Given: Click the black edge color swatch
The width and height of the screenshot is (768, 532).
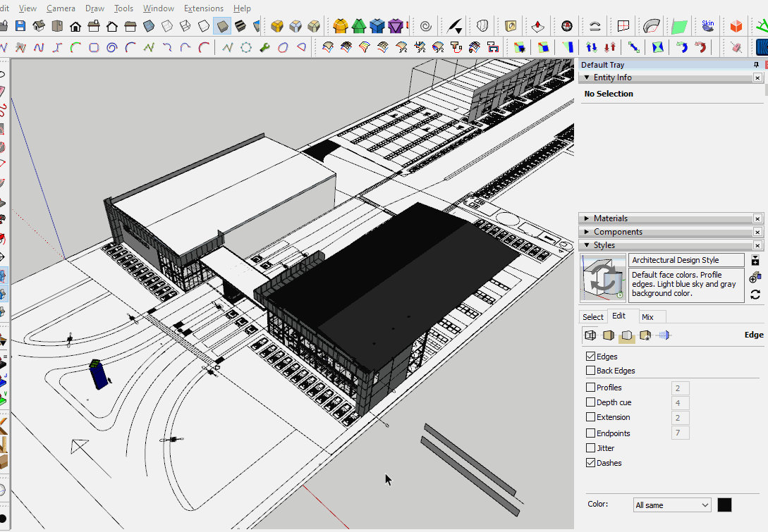Looking at the screenshot, I should tap(724, 505).
